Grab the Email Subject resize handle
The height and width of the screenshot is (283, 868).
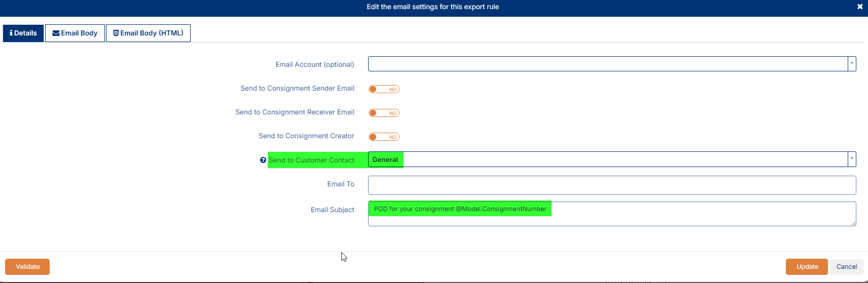[x=854, y=223]
